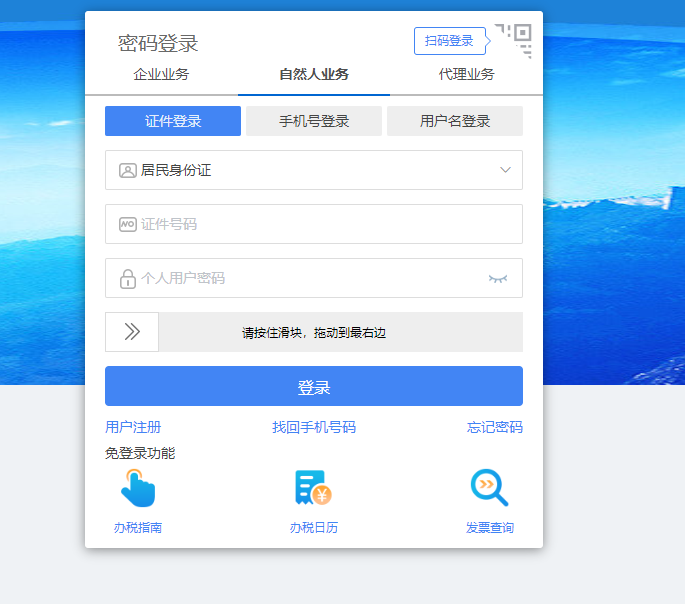Viewport: 685px width, 604px height.
Task: Click the lock icon in password field
Action: click(128, 279)
